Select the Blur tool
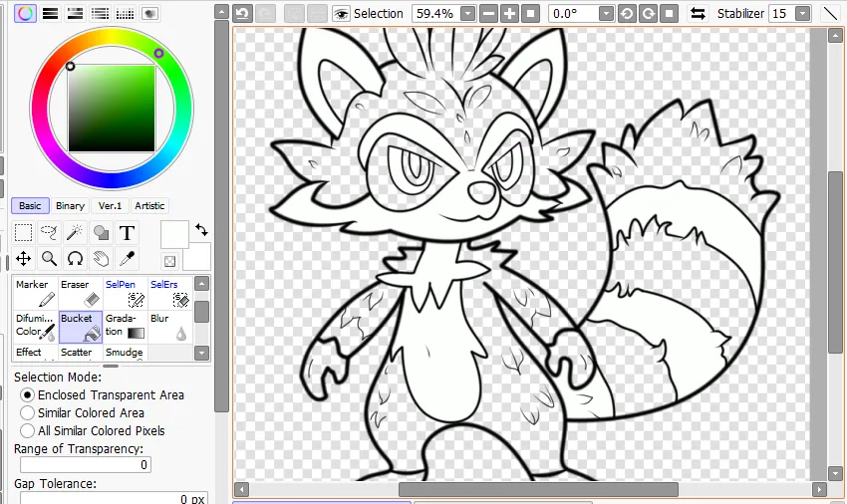This screenshot has height=504, width=847. [169, 327]
